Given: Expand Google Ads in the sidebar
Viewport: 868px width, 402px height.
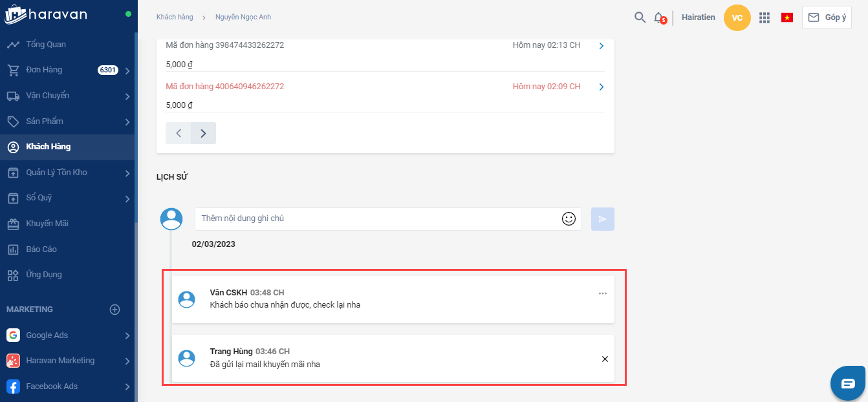Looking at the screenshot, I should (x=127, y=335).
